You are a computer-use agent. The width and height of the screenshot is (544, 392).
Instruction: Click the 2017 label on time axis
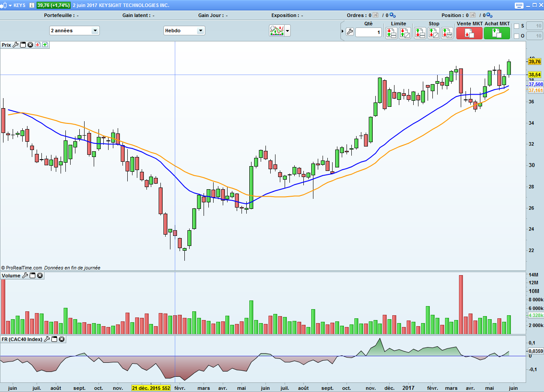[408, 388]
